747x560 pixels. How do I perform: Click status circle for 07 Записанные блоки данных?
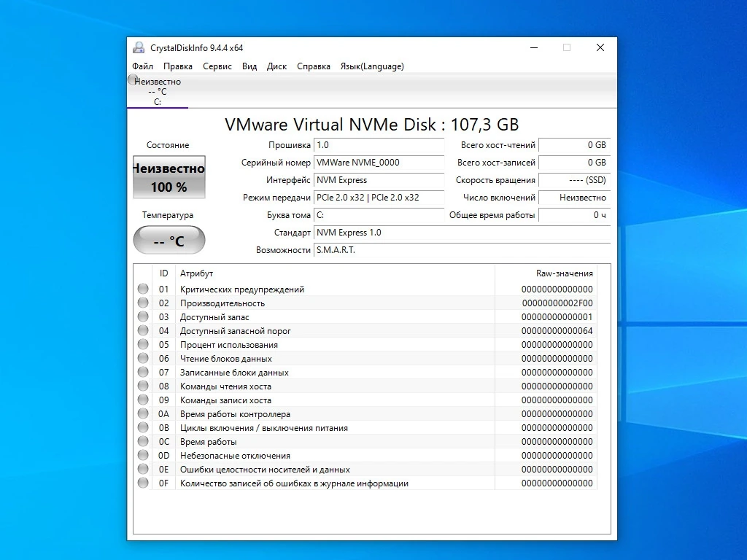pos(143,371)
